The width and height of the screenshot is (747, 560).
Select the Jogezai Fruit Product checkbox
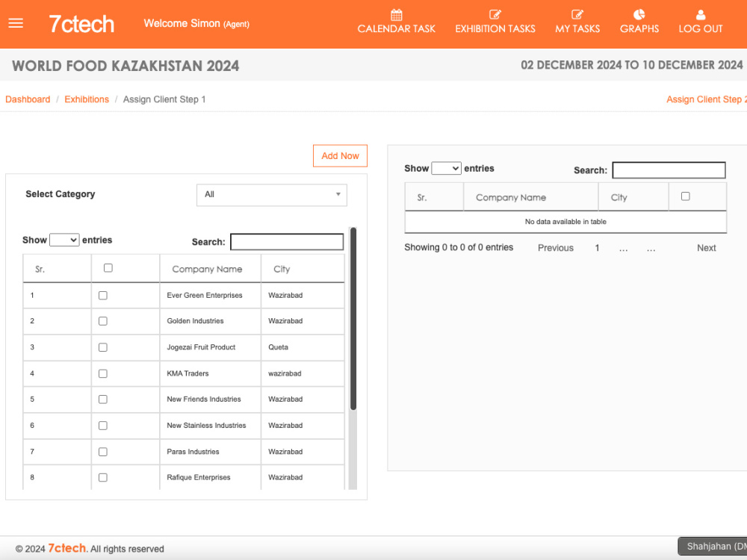tap(103, 347)
